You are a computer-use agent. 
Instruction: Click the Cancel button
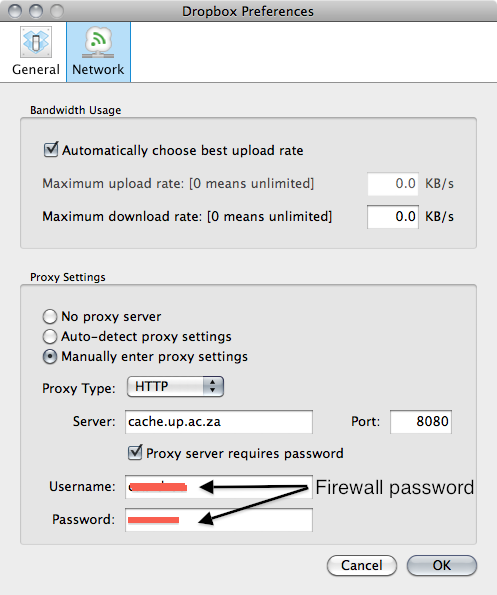click(x=362, y=565)
